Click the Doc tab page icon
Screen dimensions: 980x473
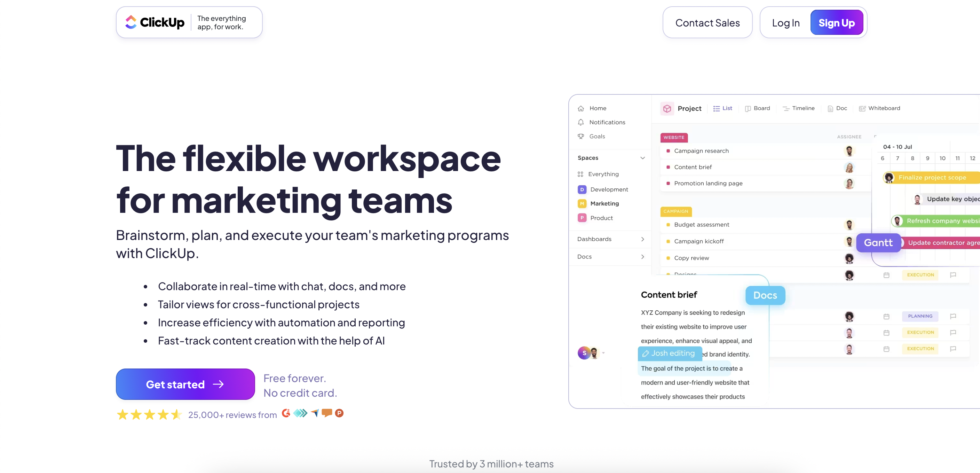pyautogui.click(x=830, y=109)
